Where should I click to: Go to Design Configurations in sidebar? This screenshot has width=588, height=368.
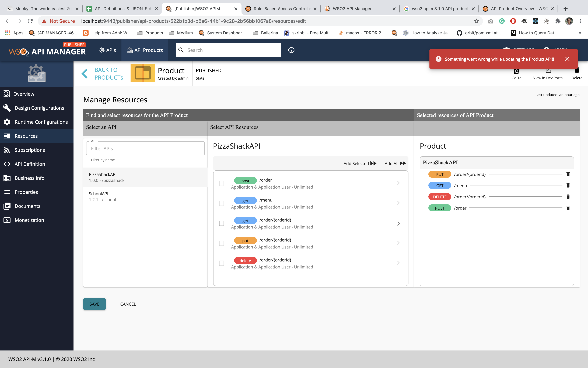tap(37, 108)
